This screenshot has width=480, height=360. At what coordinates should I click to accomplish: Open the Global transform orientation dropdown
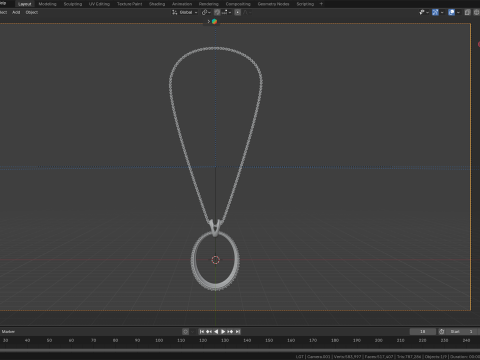[185, 12]
